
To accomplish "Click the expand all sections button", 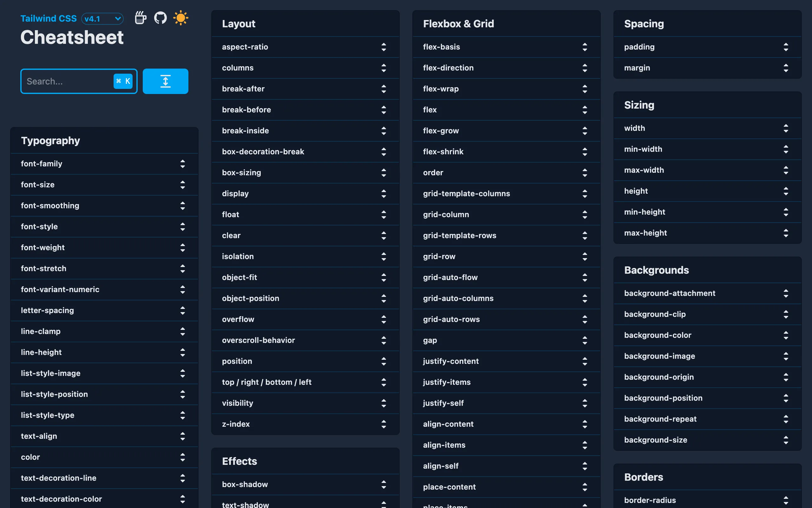I will 166,81.
